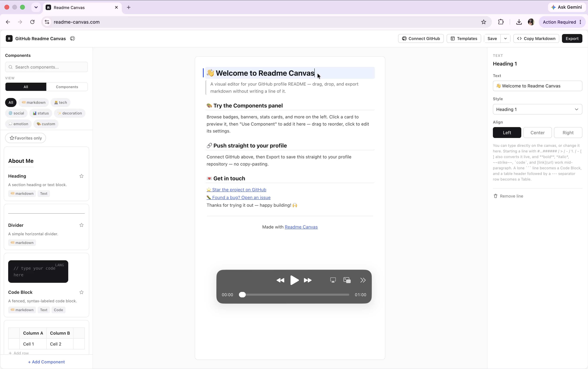The image size is (588, 369).
Task: Filter components by status tag
Action: tap(41, 113)
